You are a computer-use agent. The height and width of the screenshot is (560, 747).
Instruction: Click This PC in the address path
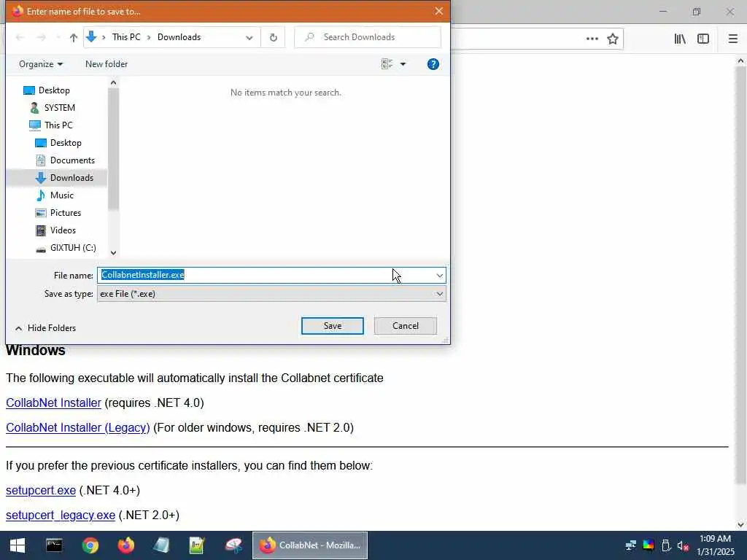(125, 37)
